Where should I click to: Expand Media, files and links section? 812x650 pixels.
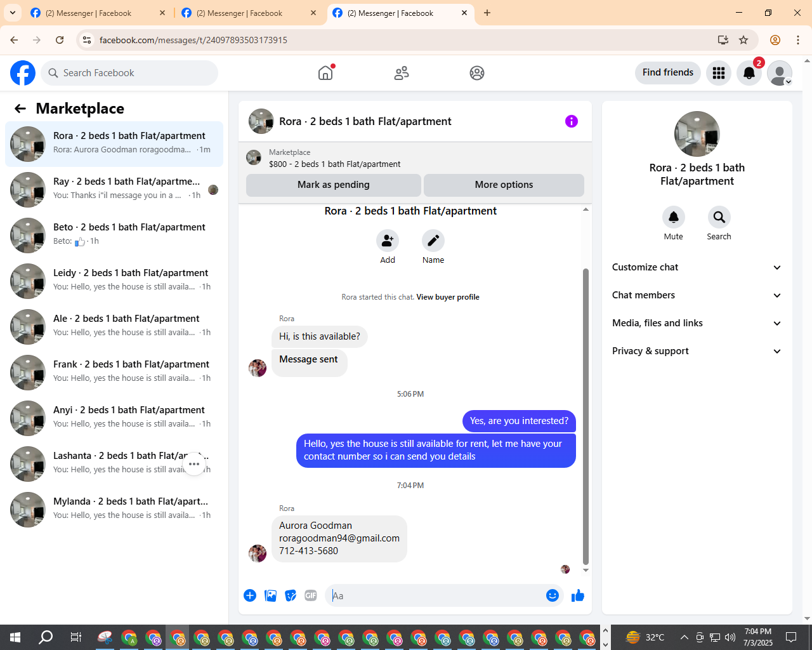pos(697,323)
